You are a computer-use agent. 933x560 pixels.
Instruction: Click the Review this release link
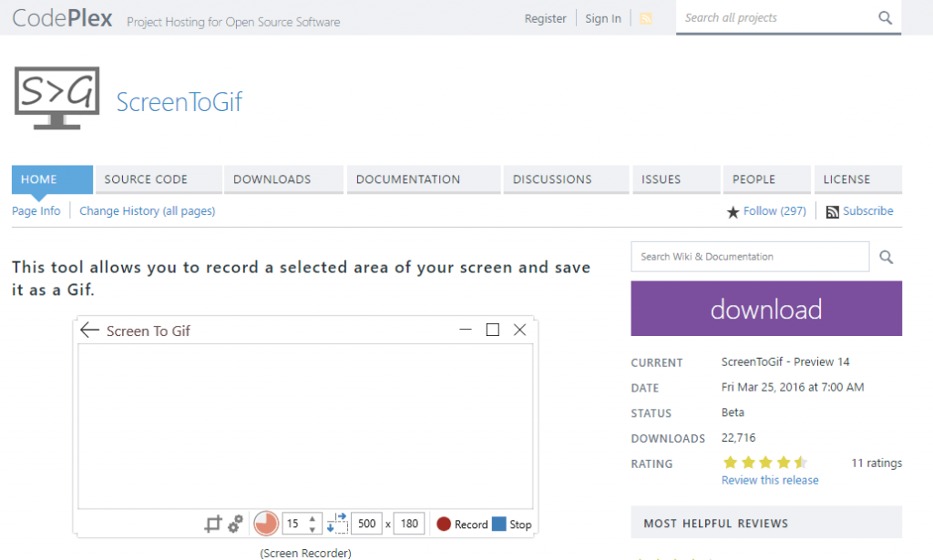(x=770, y=481)
